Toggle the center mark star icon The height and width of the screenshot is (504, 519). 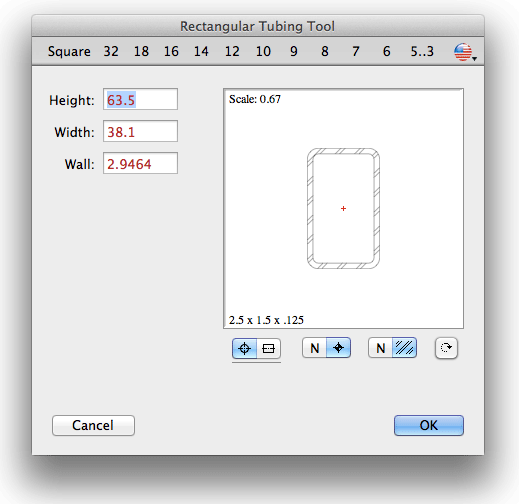(338, 348)
